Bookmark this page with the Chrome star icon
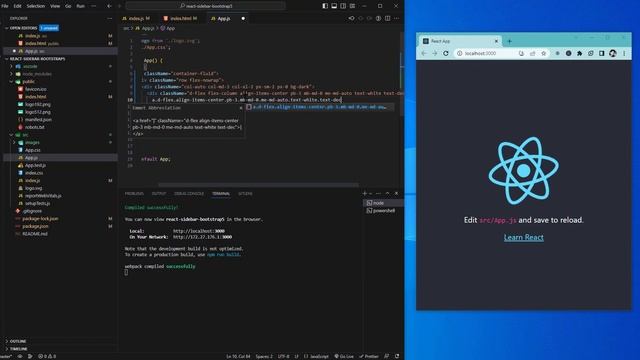 click(x=543, y=53)
